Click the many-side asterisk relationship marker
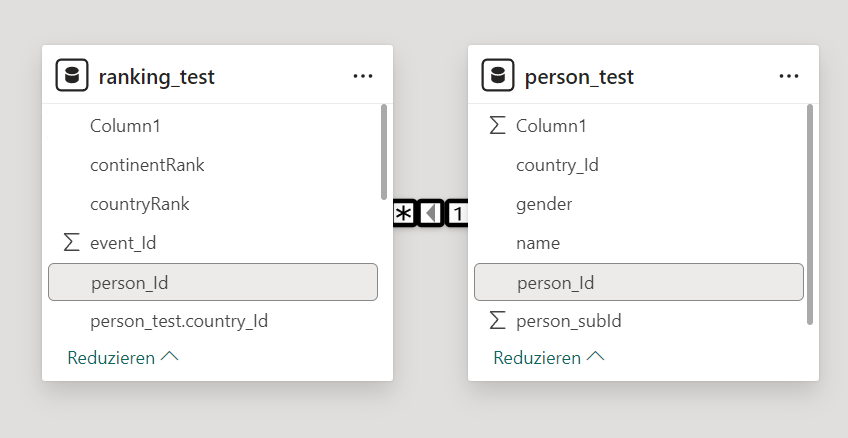 [403, 213]
